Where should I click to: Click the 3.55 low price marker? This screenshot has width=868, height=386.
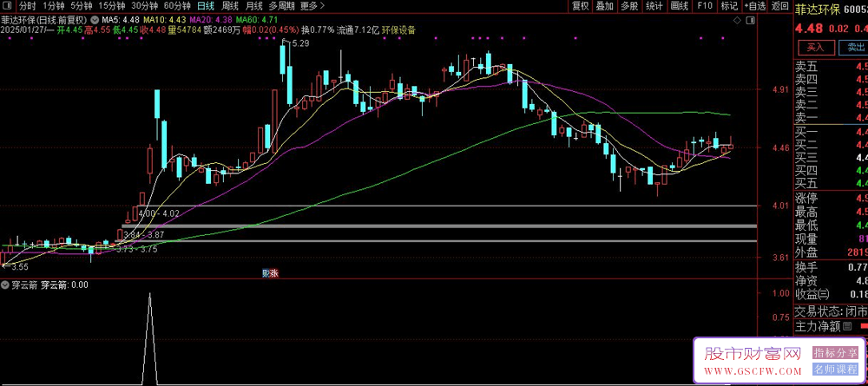[19, 267]
